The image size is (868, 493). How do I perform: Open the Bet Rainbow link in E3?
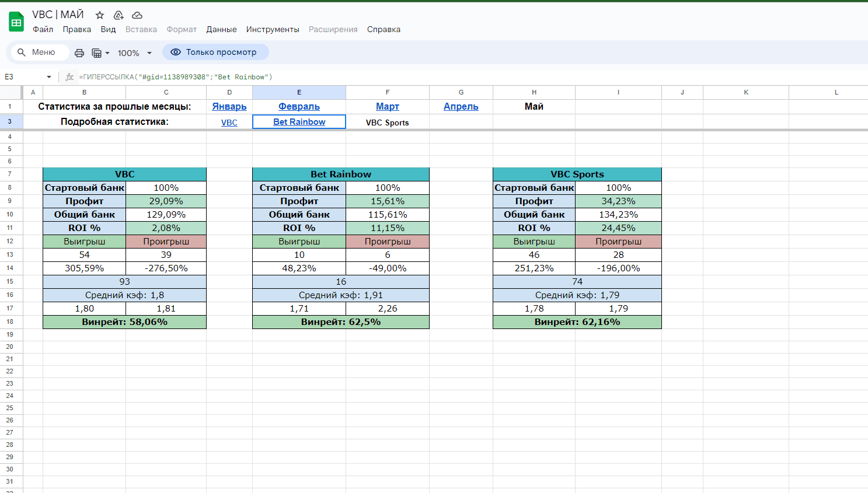[299, 122]
